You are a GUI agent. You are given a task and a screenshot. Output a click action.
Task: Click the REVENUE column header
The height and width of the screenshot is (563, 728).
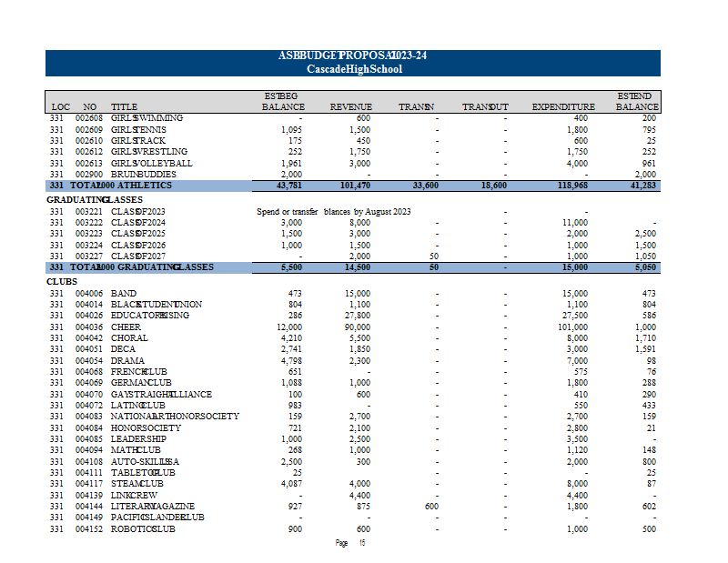(x=351, y=107)
